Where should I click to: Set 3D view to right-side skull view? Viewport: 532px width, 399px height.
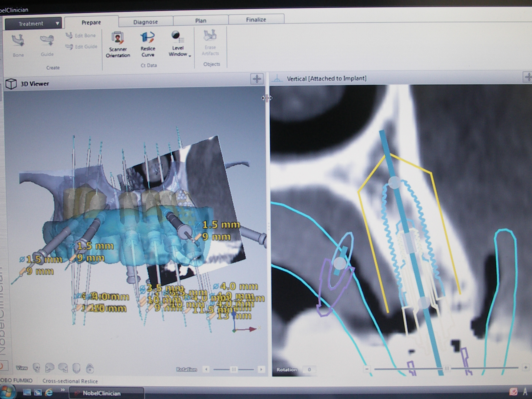[x=63, y=368]
